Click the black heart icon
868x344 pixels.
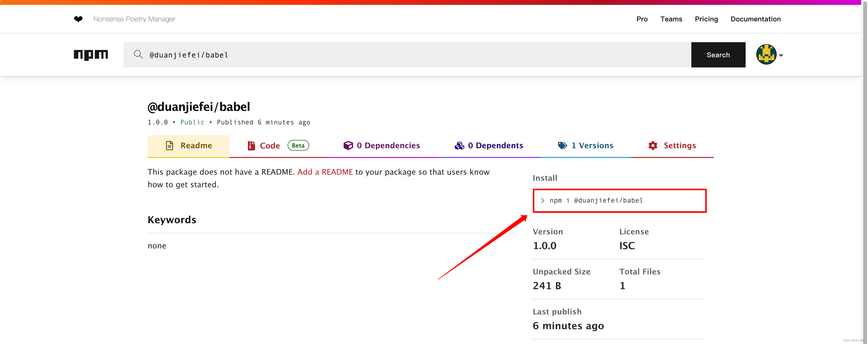[78, 19]
